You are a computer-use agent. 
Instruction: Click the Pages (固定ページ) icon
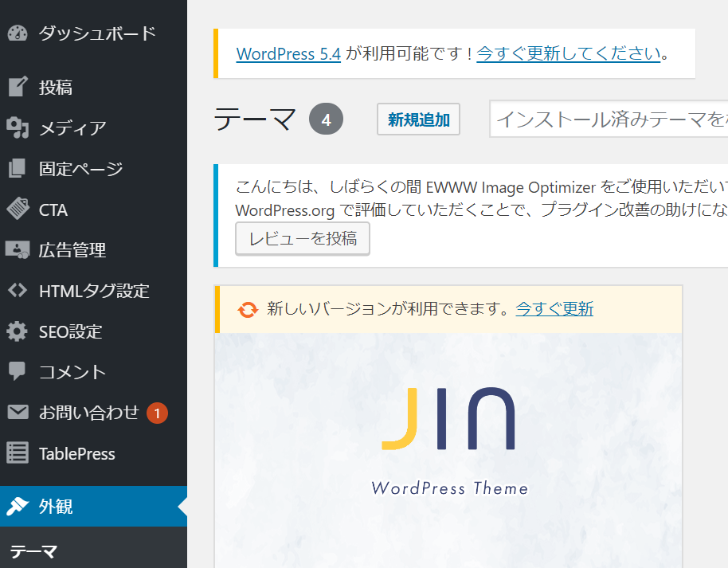pyautogui.click(x=18, y=168)
